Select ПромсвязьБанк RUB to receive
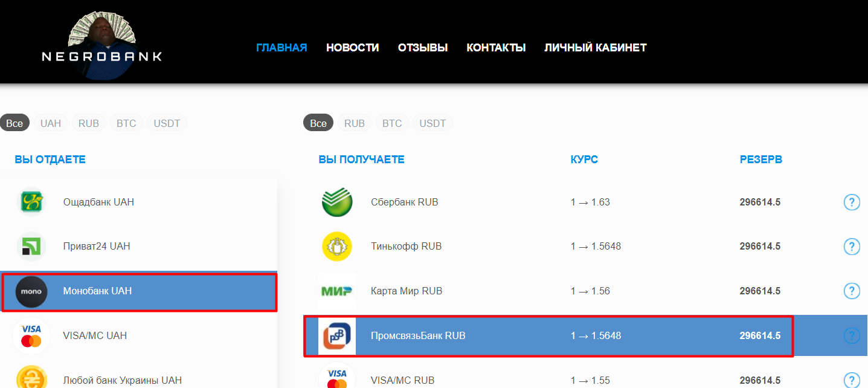 coord(585,336)
